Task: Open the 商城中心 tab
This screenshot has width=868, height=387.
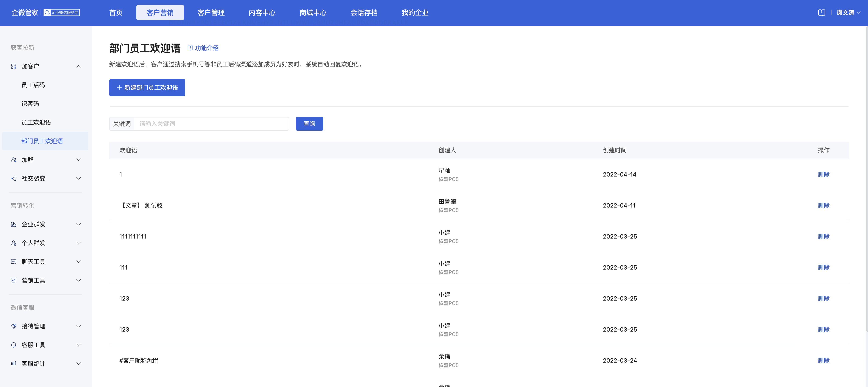Action: (313, 13)
